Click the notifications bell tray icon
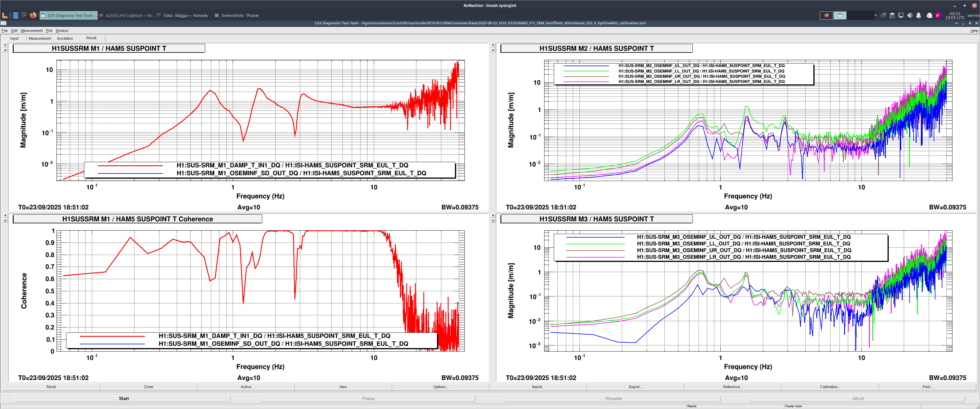This screenshot has height=409, width=980. click(x=918, y=15)
